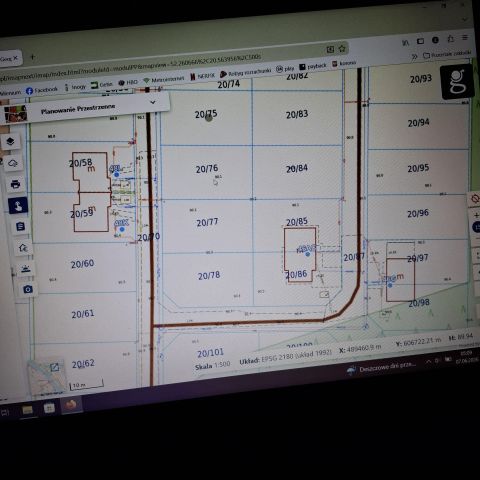This screenshot has width=480, height=480.
Task: Expand the Planowanie Przestrzenne dropdown chevron
Action: pyautogui.click(x=153, y=102)
